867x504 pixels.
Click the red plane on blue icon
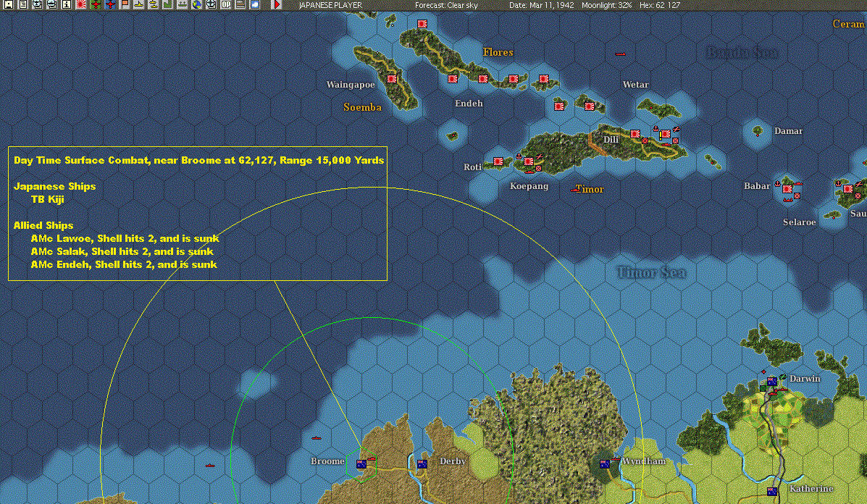[110, 4]
